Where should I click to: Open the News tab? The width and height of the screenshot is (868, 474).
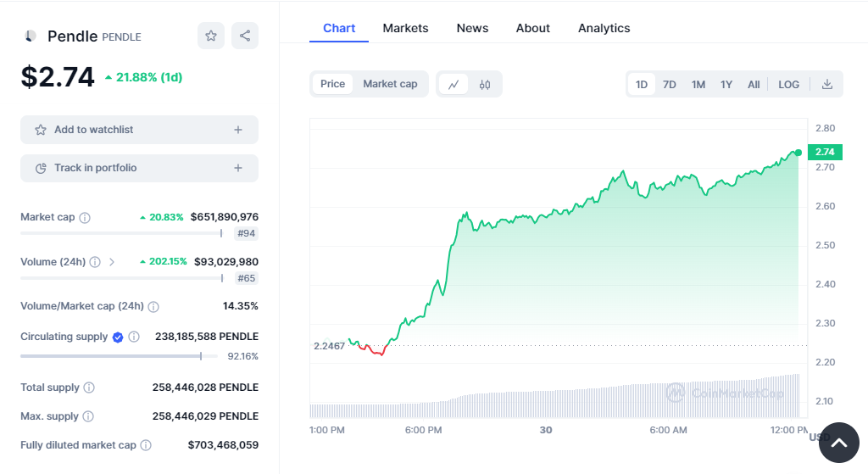pyautogui.click(x=472, y=28)
